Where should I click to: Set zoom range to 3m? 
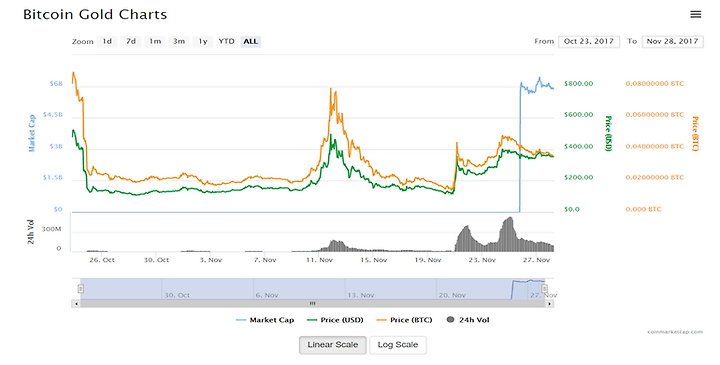[x=179, y=41]
